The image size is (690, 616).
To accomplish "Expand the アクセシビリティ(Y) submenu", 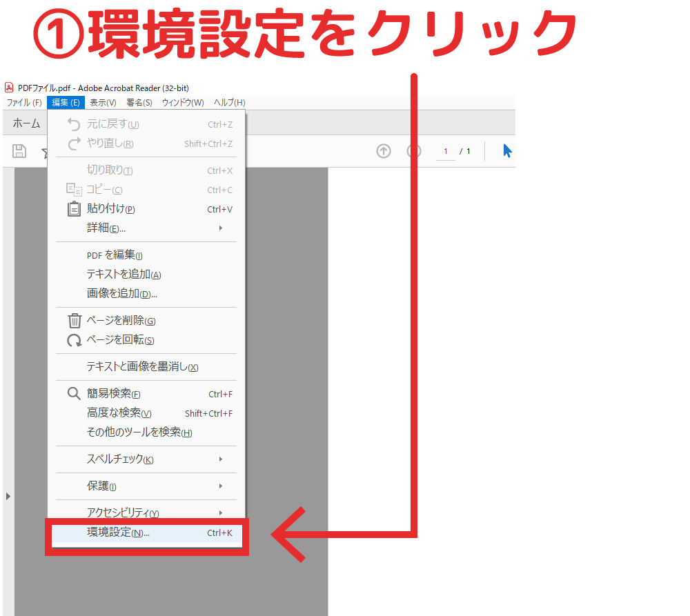I will click(x=146, y=513).
